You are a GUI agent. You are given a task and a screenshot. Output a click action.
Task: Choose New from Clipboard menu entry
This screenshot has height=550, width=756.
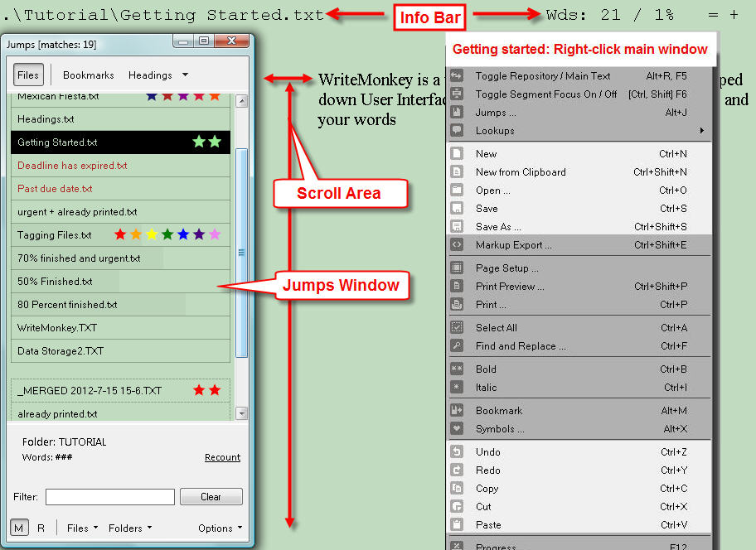[579, 172]
